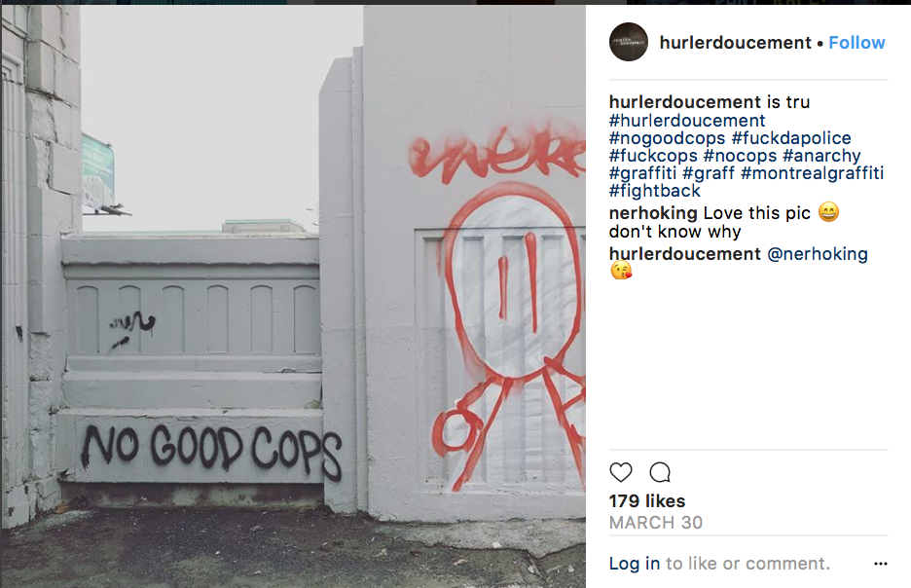
Task: Open the hurlerdoucement profile avatar
Action: 629,42
